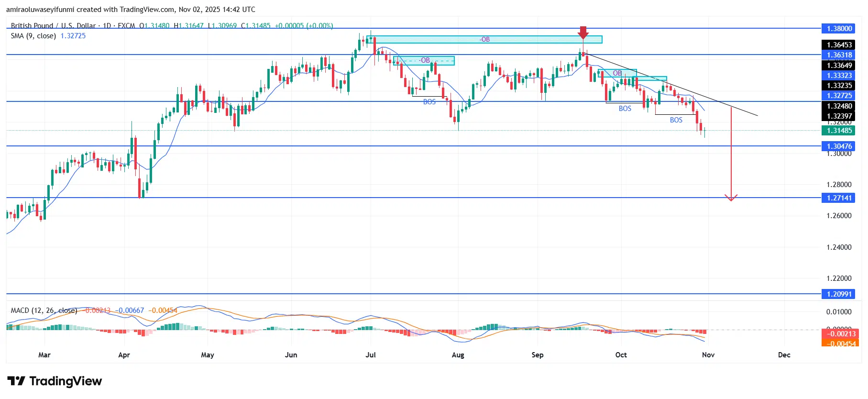The height and width of the screenshot is (399, 868).
Task: Click the Jul label on time axis
Action: click(x=370, y=355)
